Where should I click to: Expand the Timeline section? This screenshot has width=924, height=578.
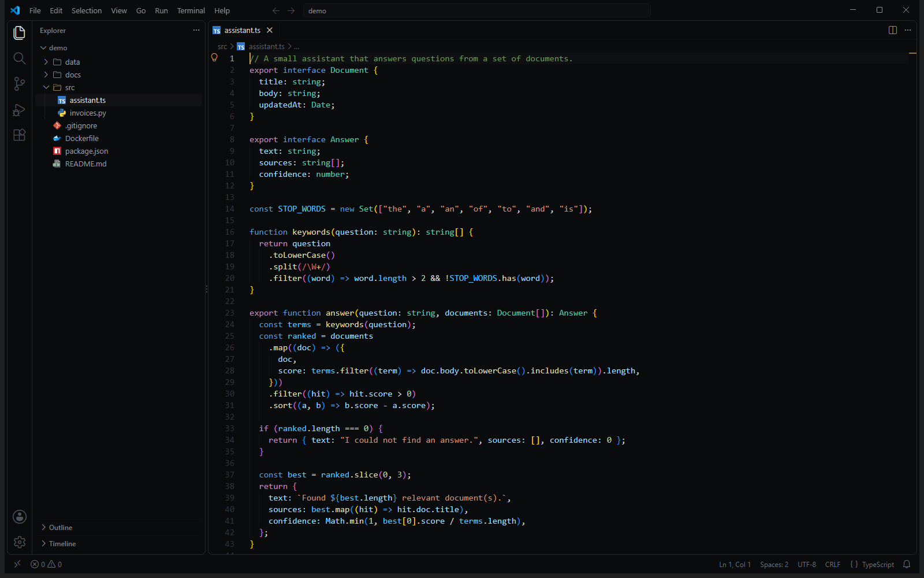119,544
